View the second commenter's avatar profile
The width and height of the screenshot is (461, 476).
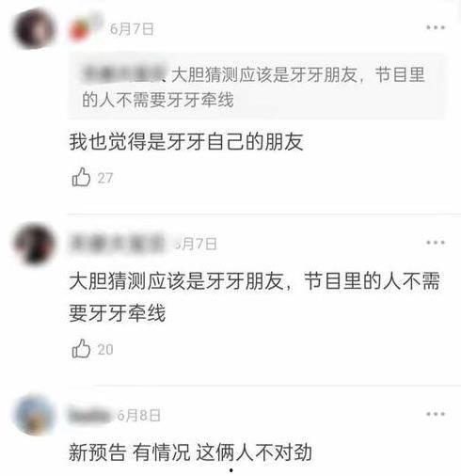click(x=34, y=244)
